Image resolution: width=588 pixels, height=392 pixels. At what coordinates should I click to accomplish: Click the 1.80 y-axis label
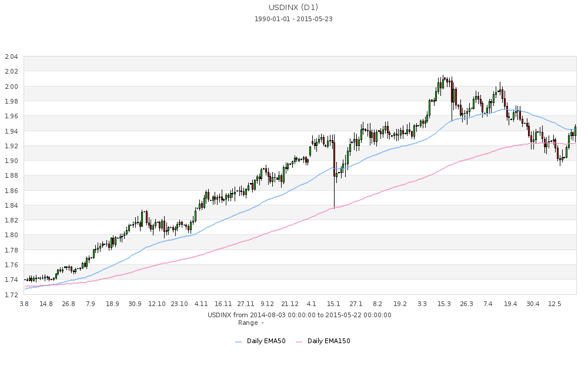point(11,235)
